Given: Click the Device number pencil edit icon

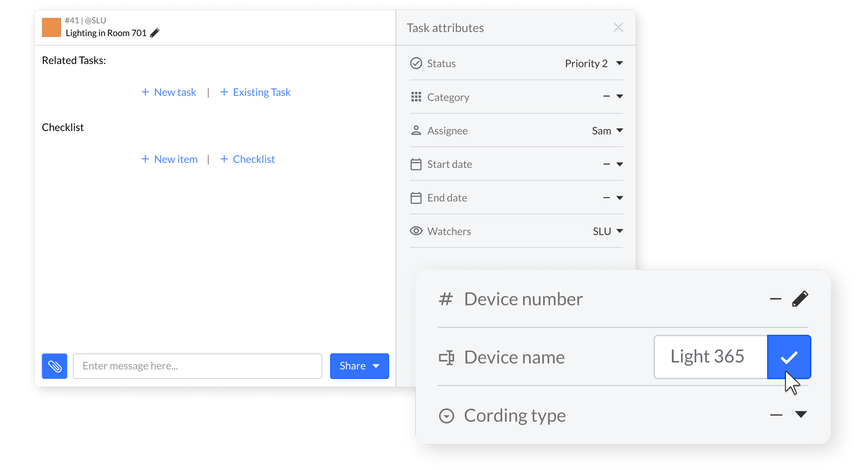Looking at the screenshot, I should (800, 299).
